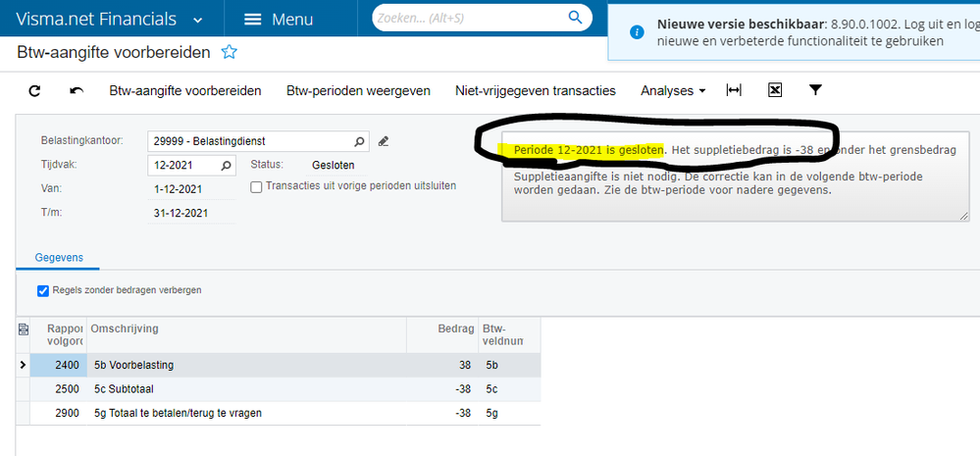Click the cell with value 2500
The height and width of the screenshot is (456, 980).
coord(58,389)
